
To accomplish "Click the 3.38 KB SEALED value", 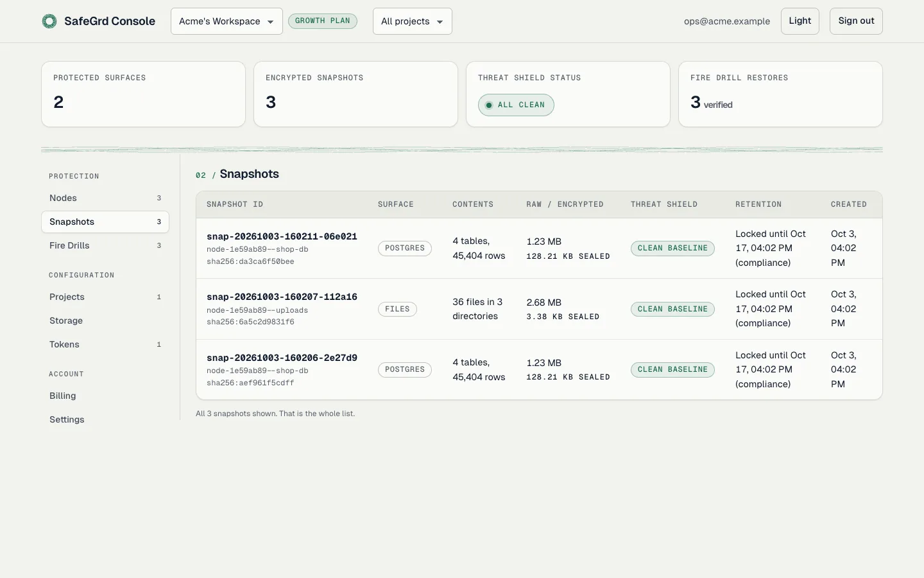I will coord(563,317).
